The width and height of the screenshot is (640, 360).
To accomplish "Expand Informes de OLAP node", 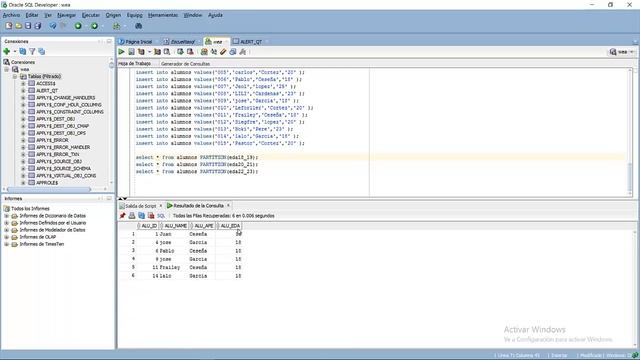I will click(7, 237).
